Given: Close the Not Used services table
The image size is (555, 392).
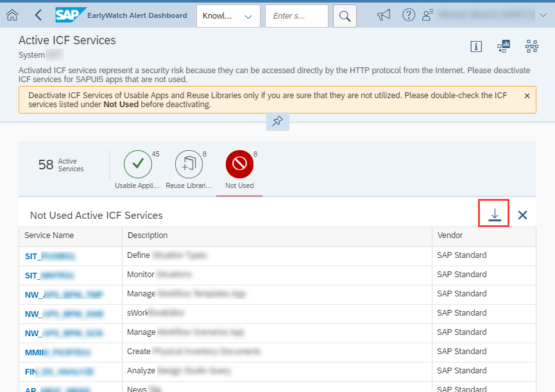Looking at the screenshot, I should (522, 215).
